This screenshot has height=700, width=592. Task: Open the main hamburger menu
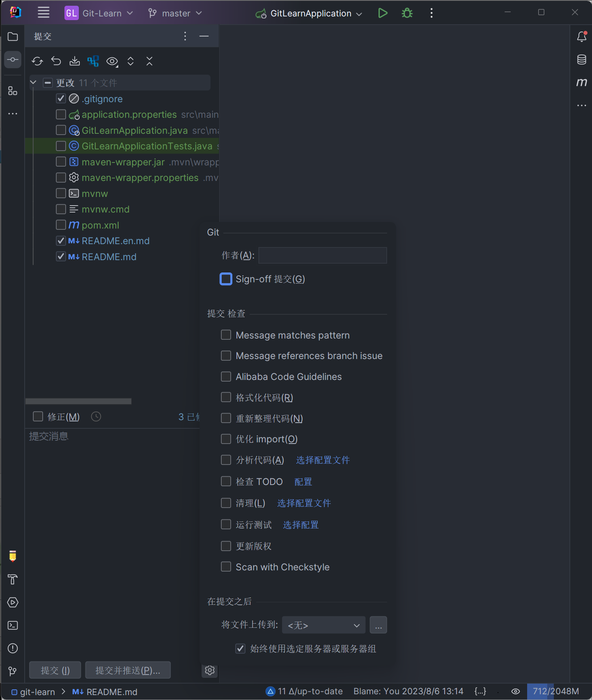click(x=44, y=13)
